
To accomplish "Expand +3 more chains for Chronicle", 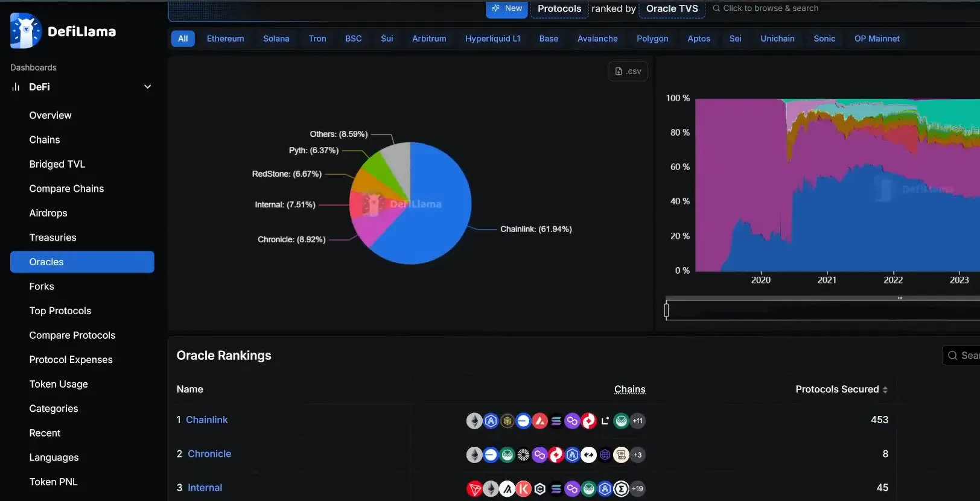I will pos(637,455).
